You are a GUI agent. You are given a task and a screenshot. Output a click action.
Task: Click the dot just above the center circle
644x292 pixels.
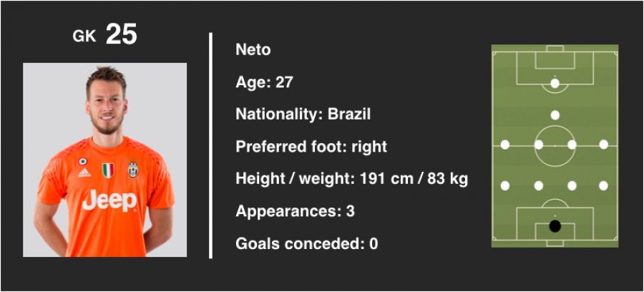pyautogui.click(x=555, y=115)
